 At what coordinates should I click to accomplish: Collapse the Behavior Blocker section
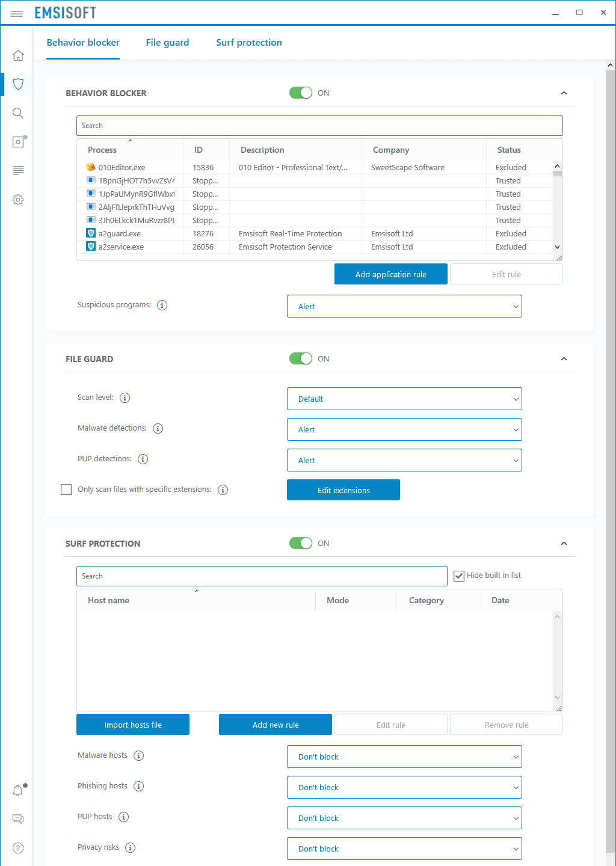(x=564, y=93)
